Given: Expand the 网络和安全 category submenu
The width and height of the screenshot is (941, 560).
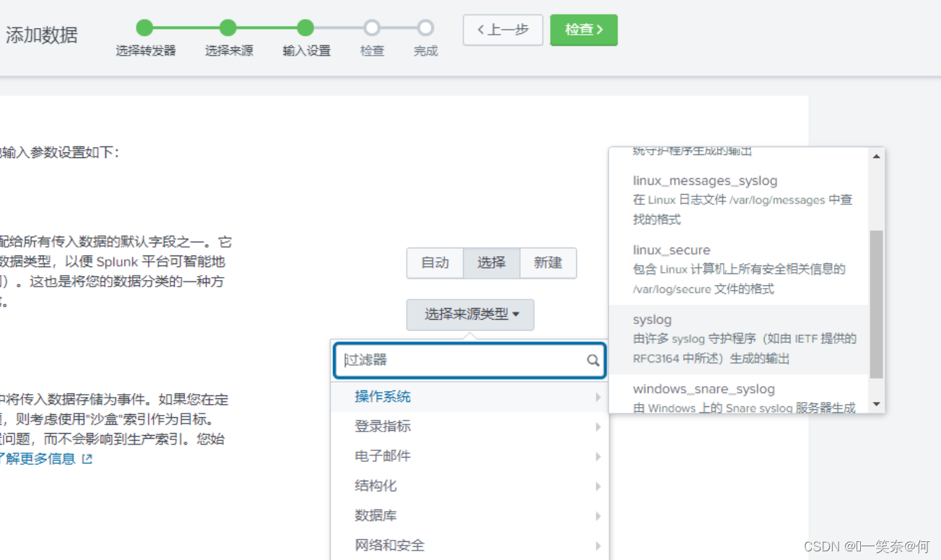Looking at the screenshot, I should click(x=469, y=545).
